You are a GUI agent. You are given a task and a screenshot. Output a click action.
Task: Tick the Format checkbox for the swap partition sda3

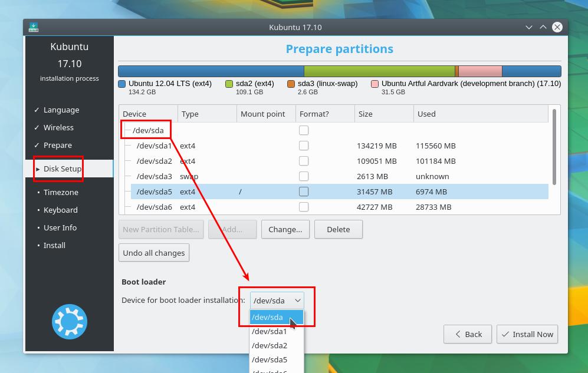pyautogui.click(x=304, y=176)
